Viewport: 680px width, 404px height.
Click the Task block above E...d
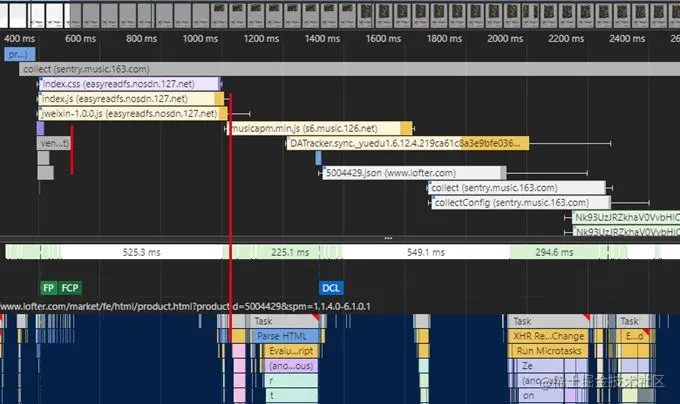pos(635,321)
